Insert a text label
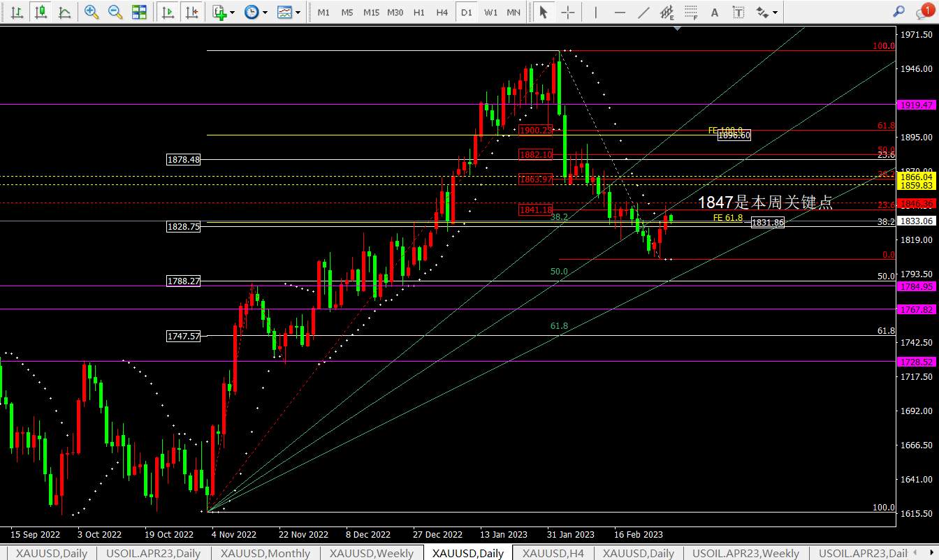 738,12
